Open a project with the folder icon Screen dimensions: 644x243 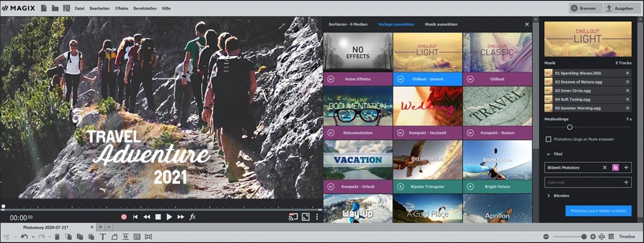point(55,8)
